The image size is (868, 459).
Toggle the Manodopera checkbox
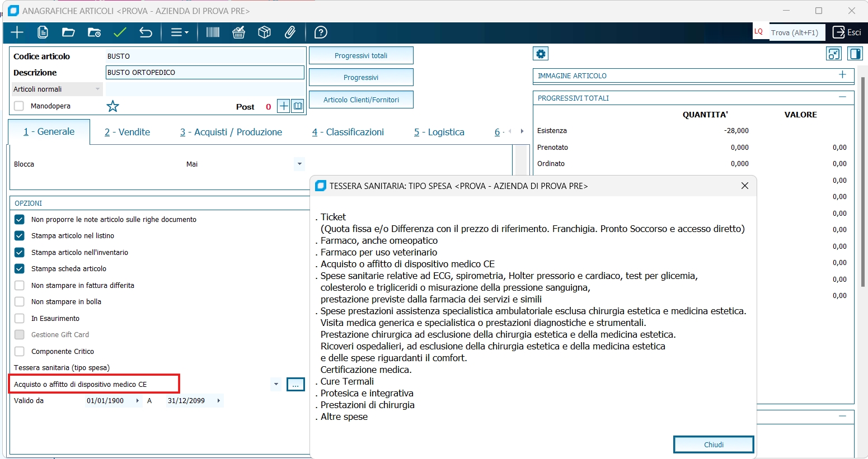pos(19,106)
